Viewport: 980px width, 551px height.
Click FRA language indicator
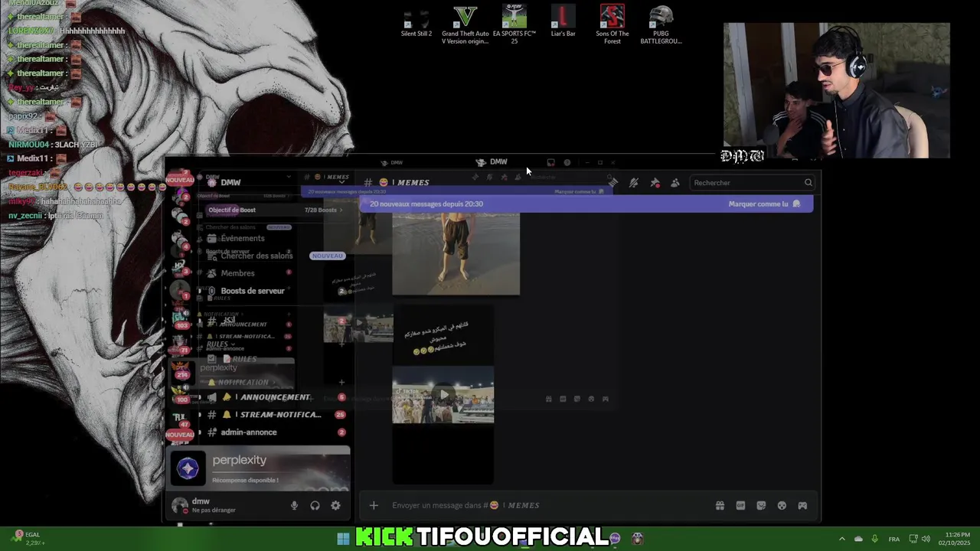click(894, 539)
